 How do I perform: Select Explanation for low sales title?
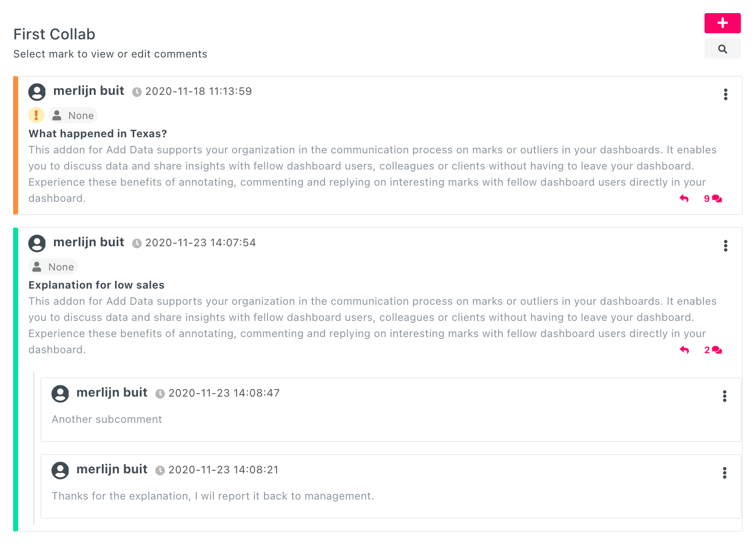point(96,285)
